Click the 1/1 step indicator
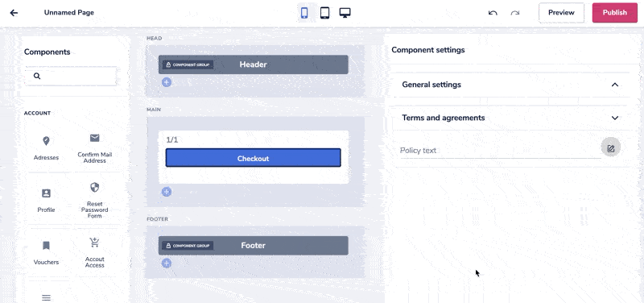This screenshot has height=303, width=644. point(172,140)
